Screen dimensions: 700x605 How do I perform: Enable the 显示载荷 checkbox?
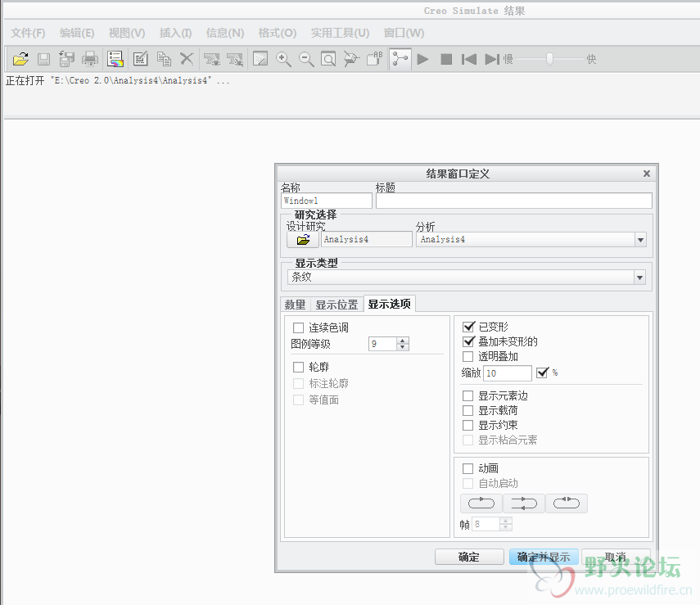(x=467, y=410)
